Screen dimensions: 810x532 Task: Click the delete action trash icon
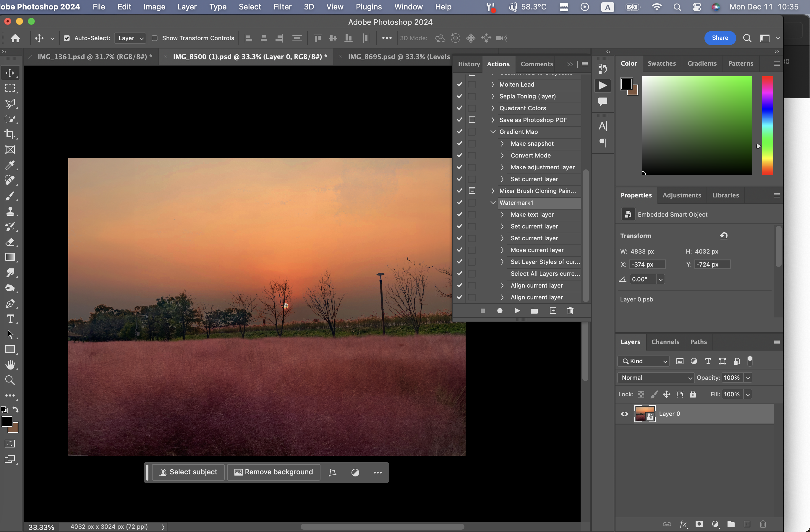click(x=570, y=311)
